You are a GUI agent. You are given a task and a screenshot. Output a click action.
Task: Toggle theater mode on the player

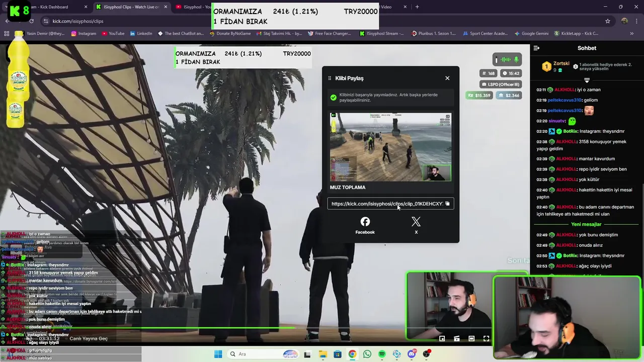click(471, 339)
